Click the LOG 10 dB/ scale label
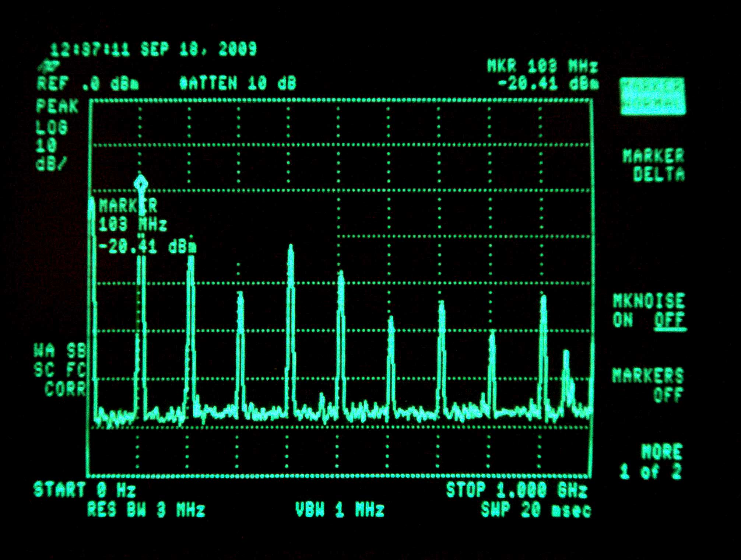 (x=52, y=145)
